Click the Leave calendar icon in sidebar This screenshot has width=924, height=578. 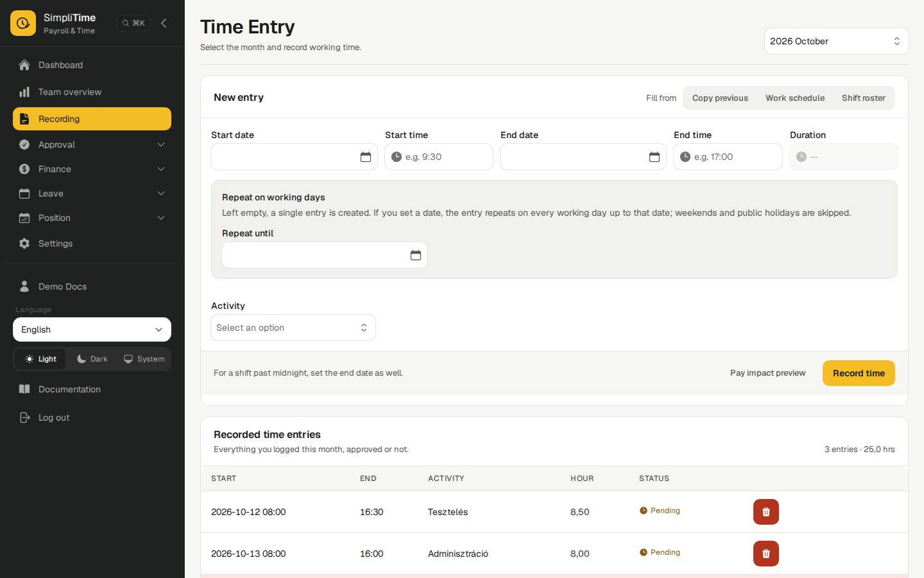[x=24, y=193]
